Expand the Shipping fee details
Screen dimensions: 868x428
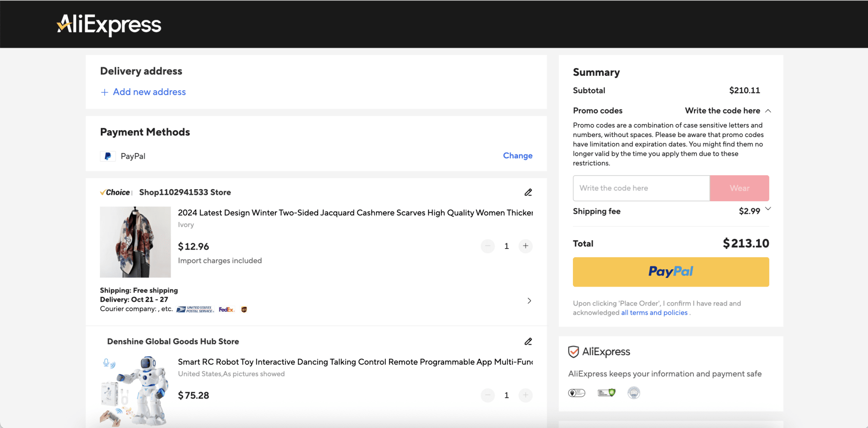[x=768, y=209]
